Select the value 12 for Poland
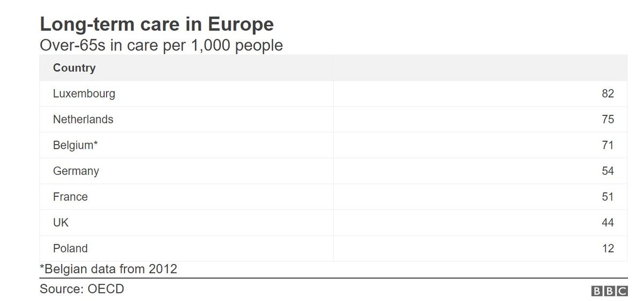The width and height of the screenshot is (644, 301). [608, 248]
